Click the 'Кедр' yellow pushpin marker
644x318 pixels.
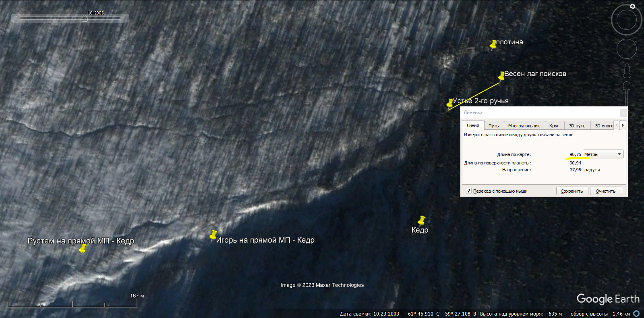pos(421,220)
